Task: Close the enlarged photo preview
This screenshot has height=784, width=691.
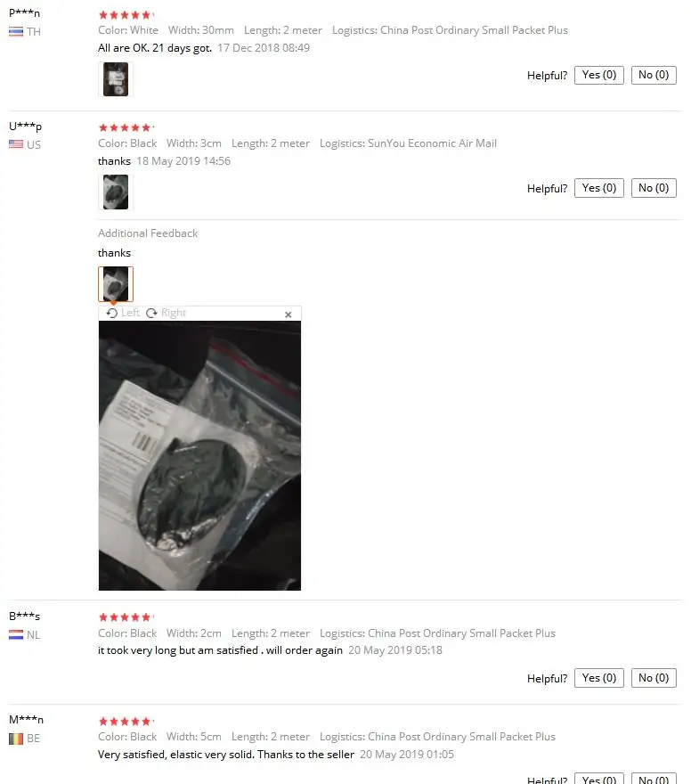Action: coord(289,314)
